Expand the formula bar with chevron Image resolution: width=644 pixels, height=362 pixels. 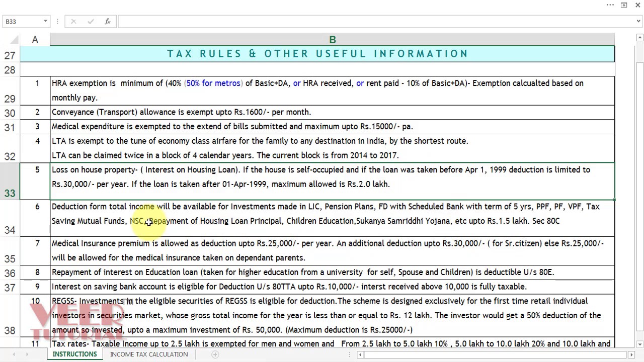coord(638,21)
